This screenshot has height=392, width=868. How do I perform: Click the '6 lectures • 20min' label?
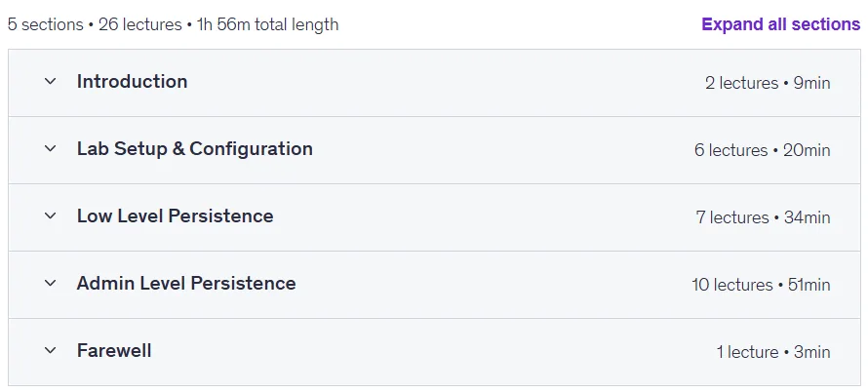(763, 150)
